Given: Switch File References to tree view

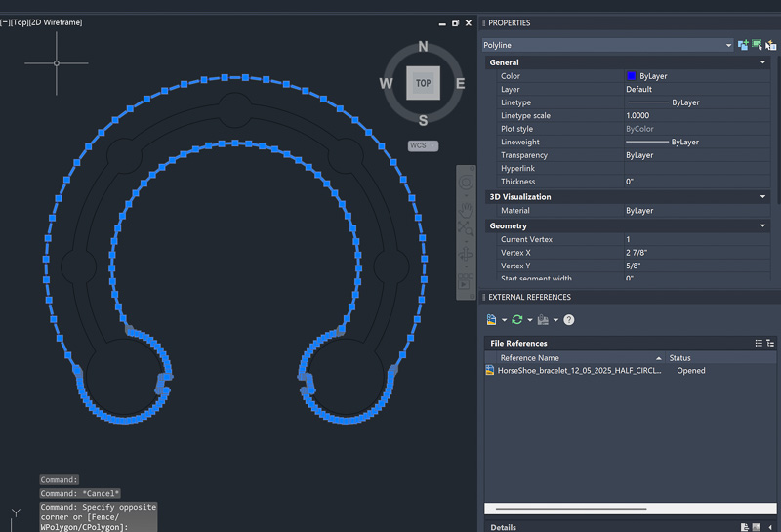Looking at the screenshot, I should pyautogui.click(x=770, y=343).
